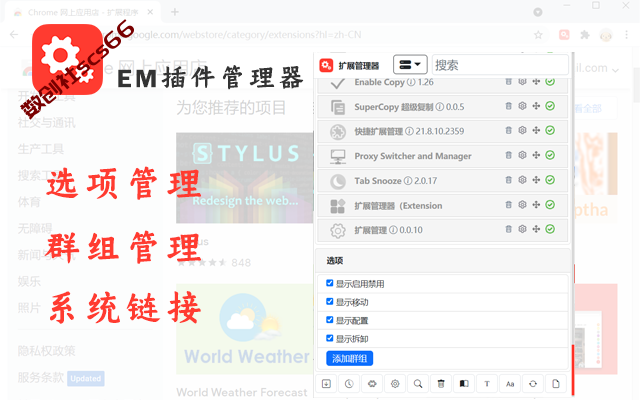Open the 服务条款 link
The width and height of the screenshot is (640, 400).
[x=40, y=378]
